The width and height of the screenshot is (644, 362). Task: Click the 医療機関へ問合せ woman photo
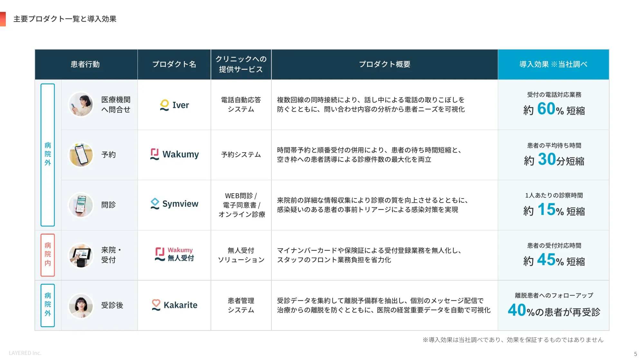coord(81,105)
